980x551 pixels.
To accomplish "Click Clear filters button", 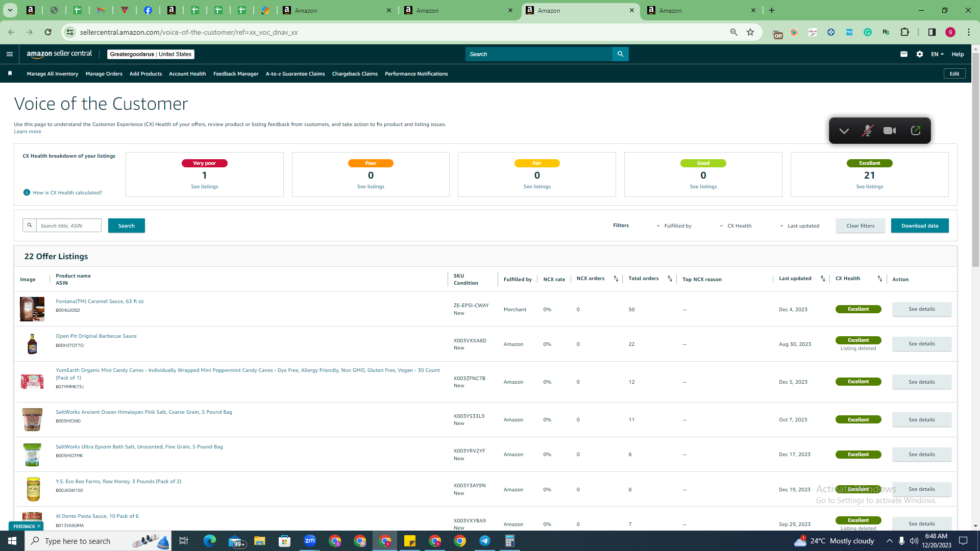I will tap(861, 226).
